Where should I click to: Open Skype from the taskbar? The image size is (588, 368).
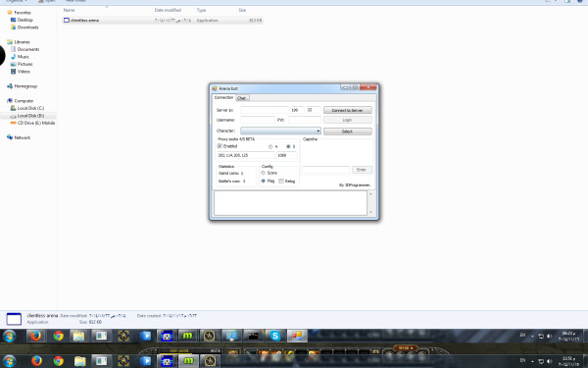pyautogui.click(x=275, y=336)
